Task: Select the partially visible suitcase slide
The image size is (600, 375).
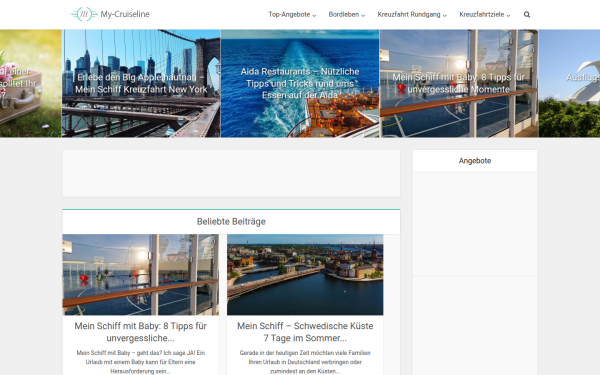Action: pos(31,83)
